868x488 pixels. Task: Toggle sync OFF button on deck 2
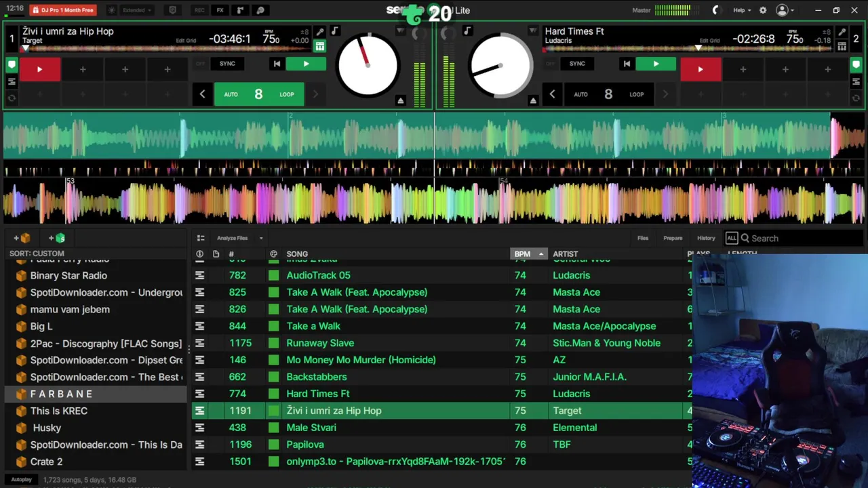tap(550, 64)
